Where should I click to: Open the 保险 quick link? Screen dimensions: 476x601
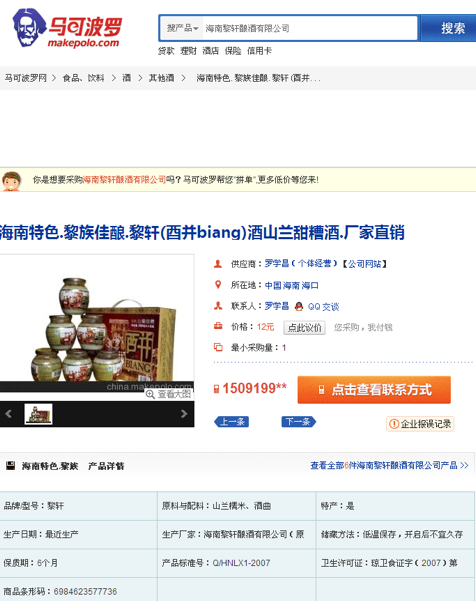pos(233,51)
